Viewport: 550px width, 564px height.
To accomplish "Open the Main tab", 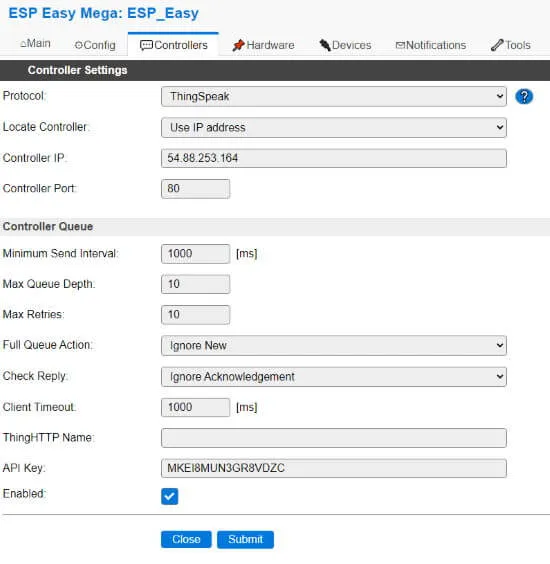I will 35,44.
